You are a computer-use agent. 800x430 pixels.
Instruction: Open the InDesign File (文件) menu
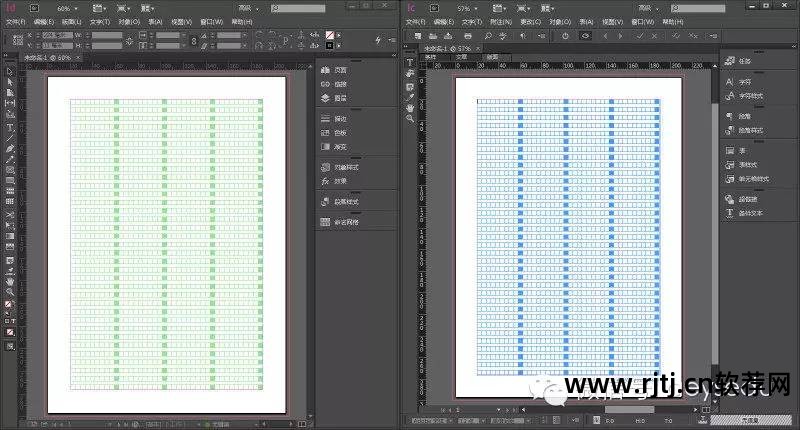point(16,20)
